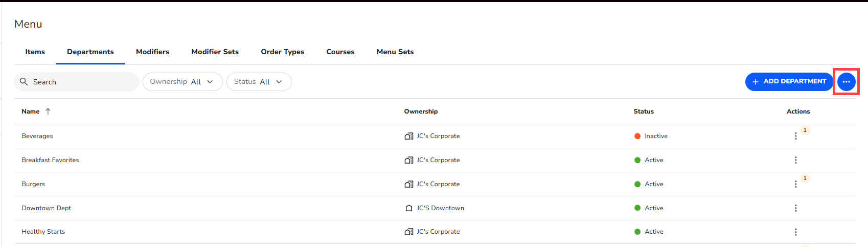868x247 pixels.
Task: Open actions menu for Beverages row
Action: pos(795,136)
